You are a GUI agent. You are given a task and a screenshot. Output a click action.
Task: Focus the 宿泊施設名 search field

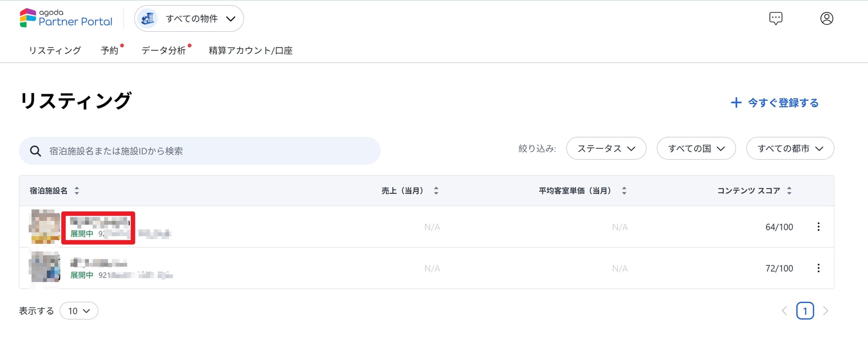(x=200, y=151)
